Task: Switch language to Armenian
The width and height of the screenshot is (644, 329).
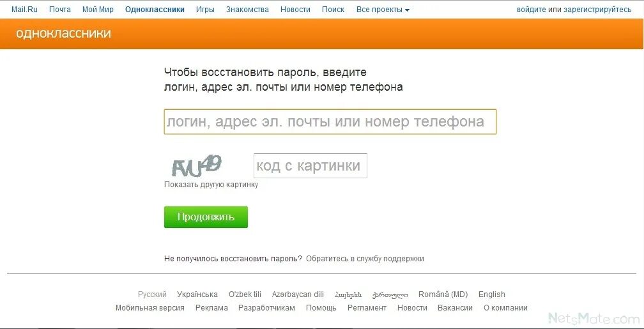Action: tap(348, 295)
